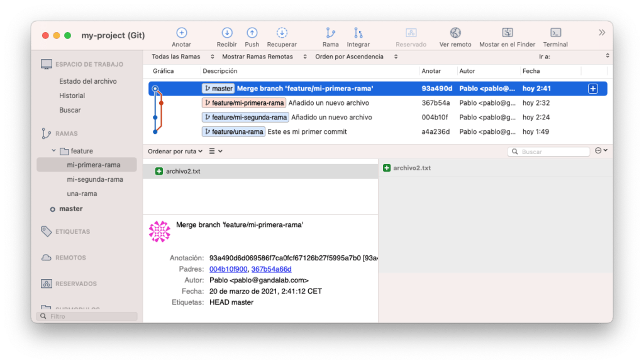
Task: Select mi-primera-rama branch in sidebar
Action: point(87,165)
